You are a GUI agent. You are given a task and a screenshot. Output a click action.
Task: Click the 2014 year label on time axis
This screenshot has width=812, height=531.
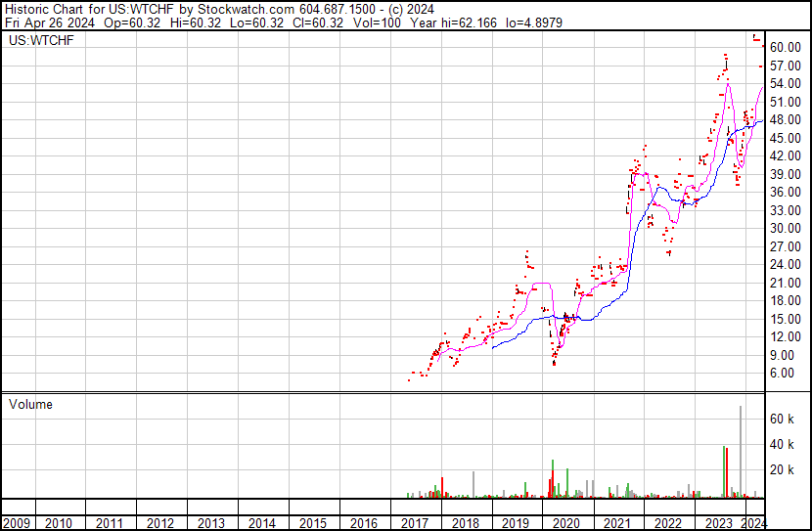pos(261,523)
